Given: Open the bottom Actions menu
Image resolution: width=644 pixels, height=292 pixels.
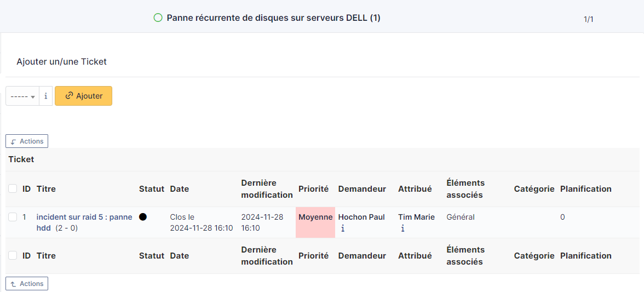Looking at the screenshot, I should (x=27, y=284).
